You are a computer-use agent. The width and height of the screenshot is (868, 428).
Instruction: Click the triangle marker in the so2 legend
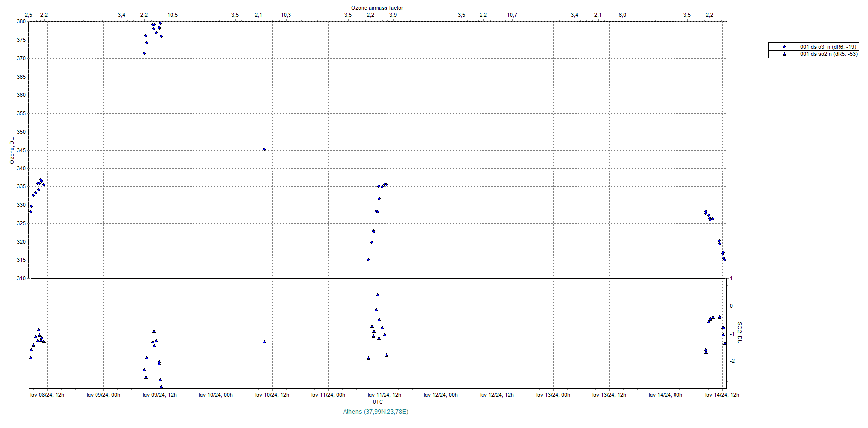(x=784, y=54)
